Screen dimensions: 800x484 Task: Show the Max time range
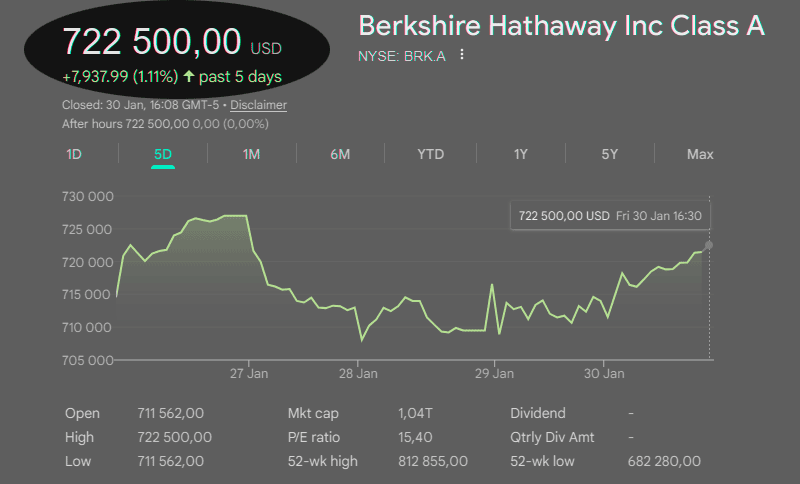point(700,154)
